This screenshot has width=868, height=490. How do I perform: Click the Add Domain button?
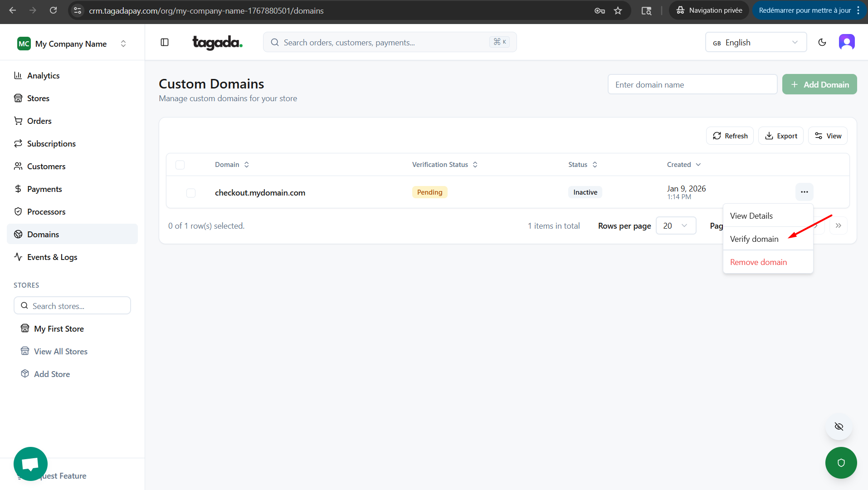[819, 84]
